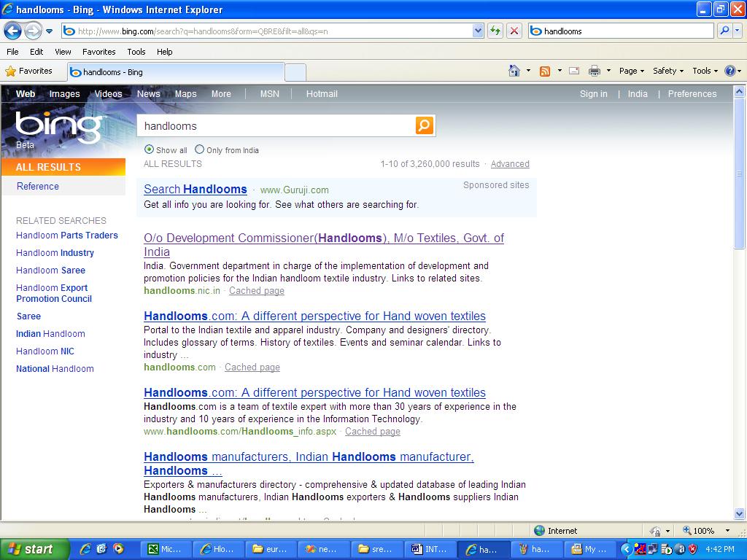
Task: Click the Internet security zone indicator
Action: 555,531
